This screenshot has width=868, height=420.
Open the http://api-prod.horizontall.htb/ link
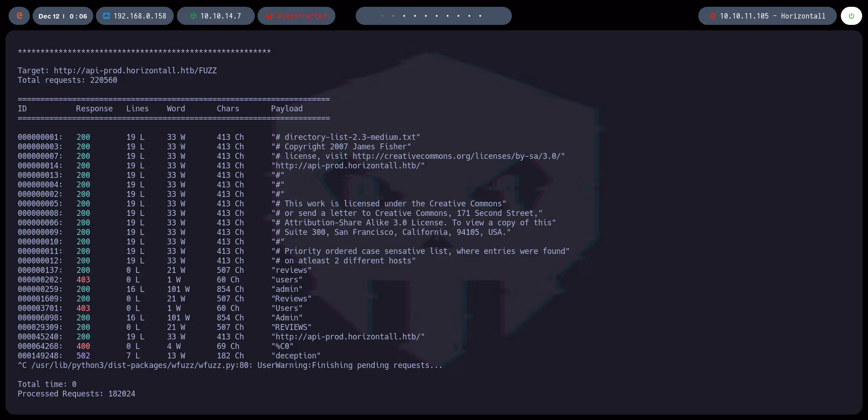[348, 166]
